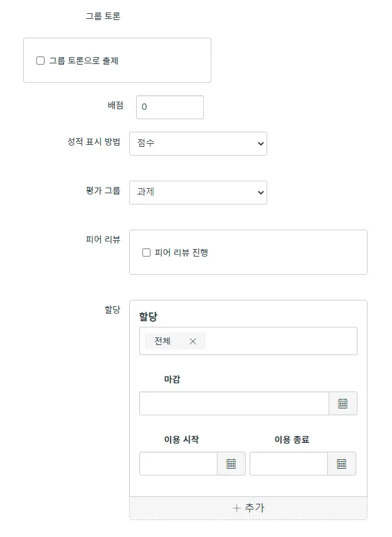
Task: Open the 평가 그룹 dropdown showing 과제
Action: click(198, 192)
